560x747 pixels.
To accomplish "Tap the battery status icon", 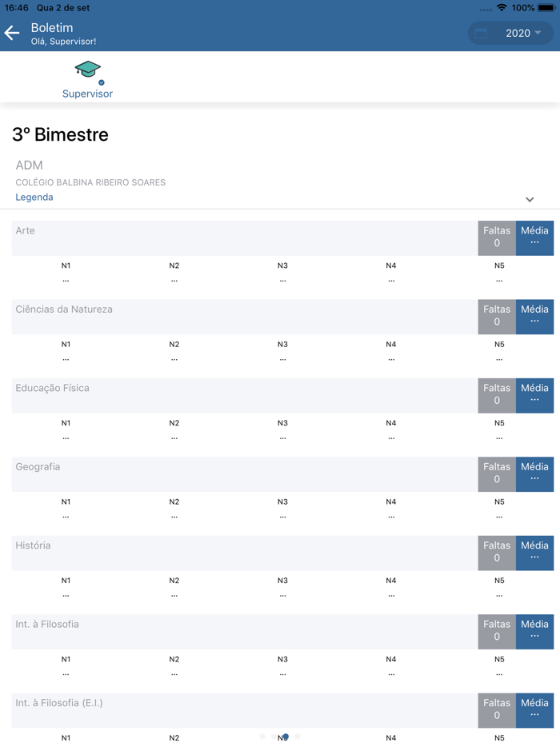I will pos(546,8).
